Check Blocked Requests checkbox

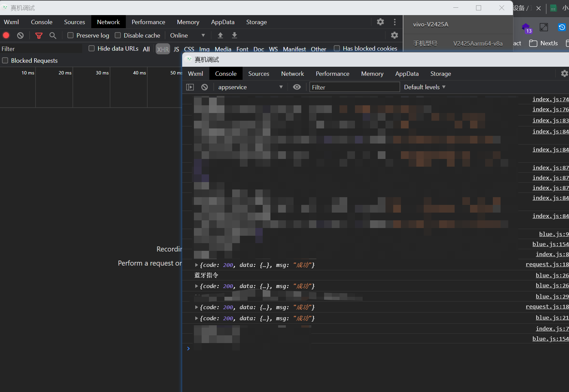(x=5, y=60)
